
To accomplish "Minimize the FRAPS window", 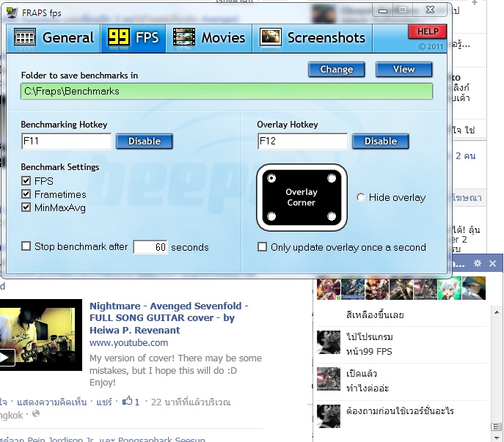I will (x=383, y=10).
